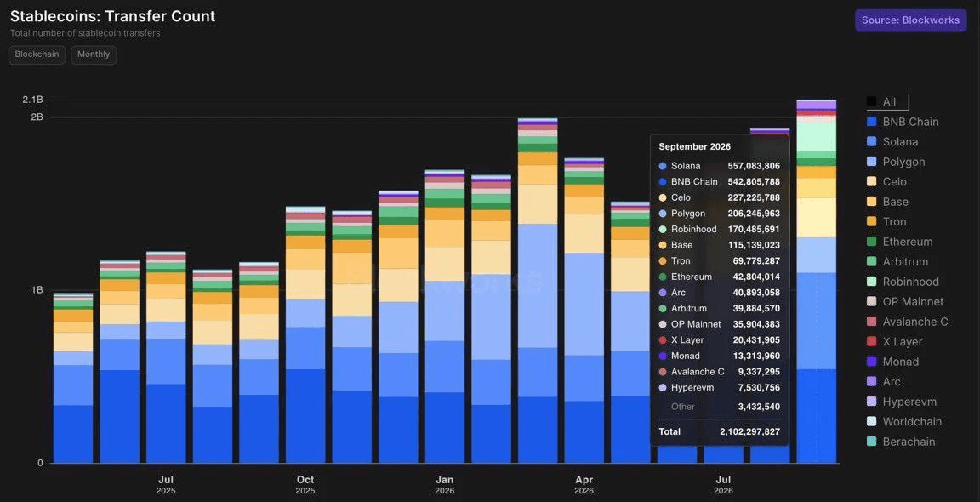Image resolution: width=980 pixels, height=502 pixels.
Task: Click BNB Chain's value 542,805,788 in tooltip
Action: click(x=754, y=182)
